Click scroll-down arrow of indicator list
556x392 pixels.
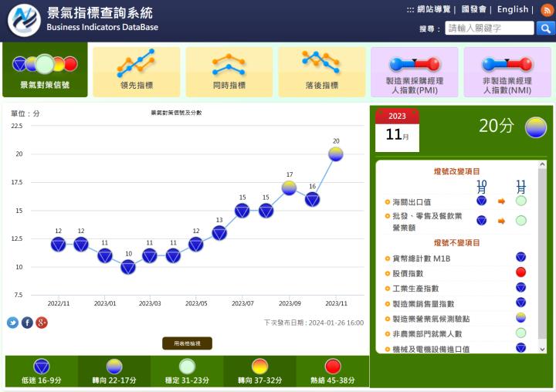tap(542, 350)
